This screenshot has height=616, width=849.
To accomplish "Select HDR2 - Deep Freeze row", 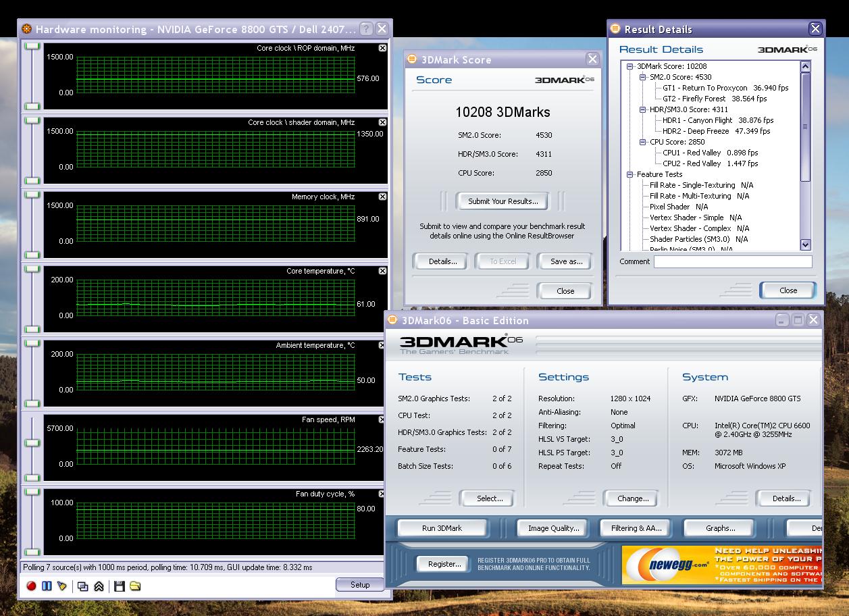I will coord(716,131).
